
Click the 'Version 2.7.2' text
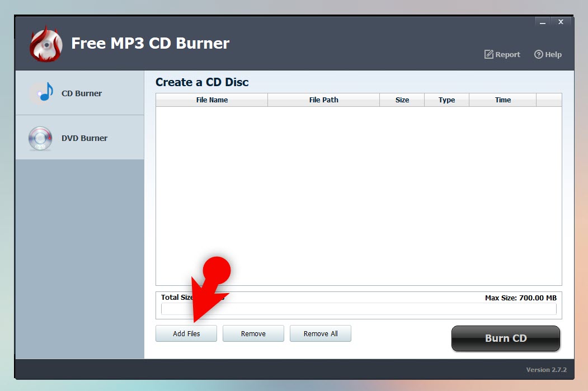click(546, 370)
